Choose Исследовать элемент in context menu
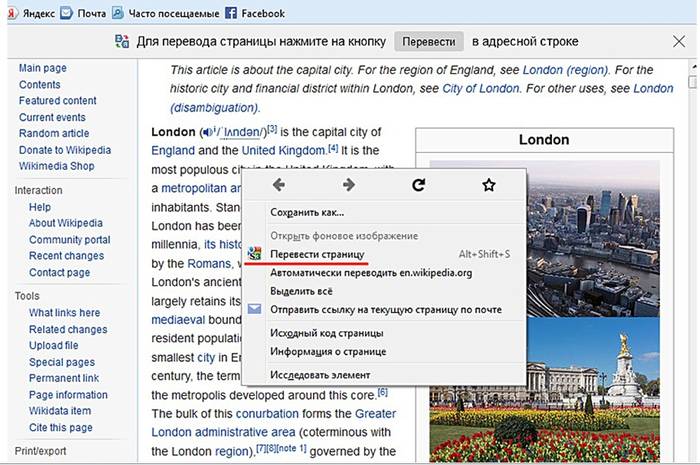This screenshot has width=700, height=465. pyautogui.click(x=320, y=375)
